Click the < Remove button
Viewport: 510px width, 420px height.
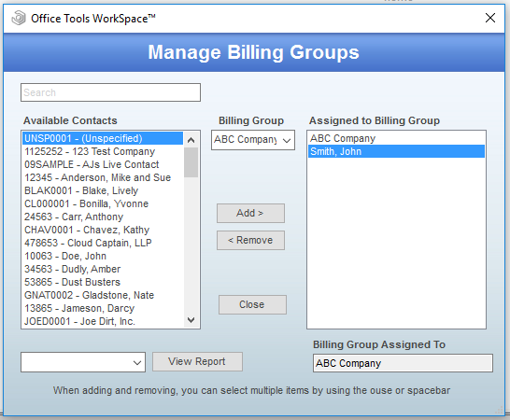point(250,240)
